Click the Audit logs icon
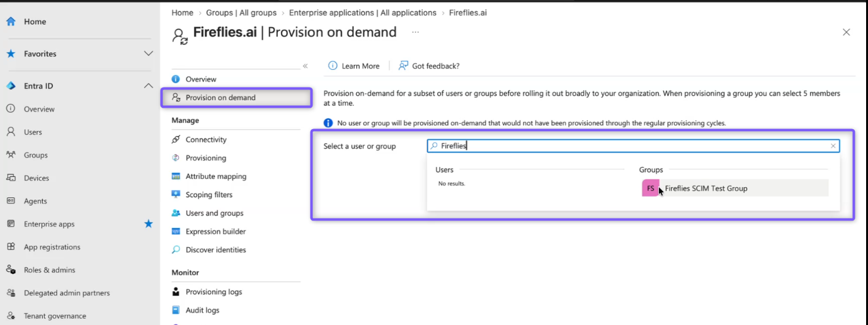 pyautogui.click(x=176, y=310)
